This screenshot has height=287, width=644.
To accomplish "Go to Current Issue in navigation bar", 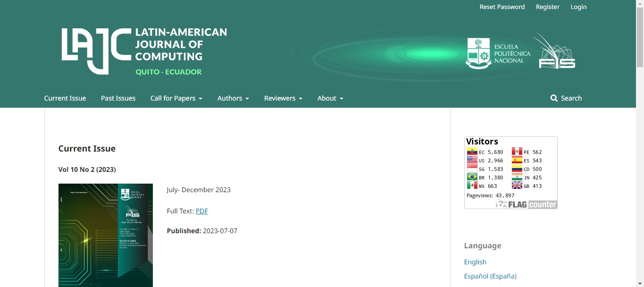I will (x=65, y=98).
